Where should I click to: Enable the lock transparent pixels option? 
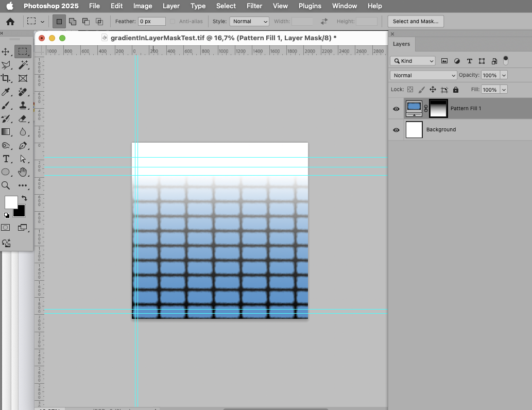tap(409, 89)
